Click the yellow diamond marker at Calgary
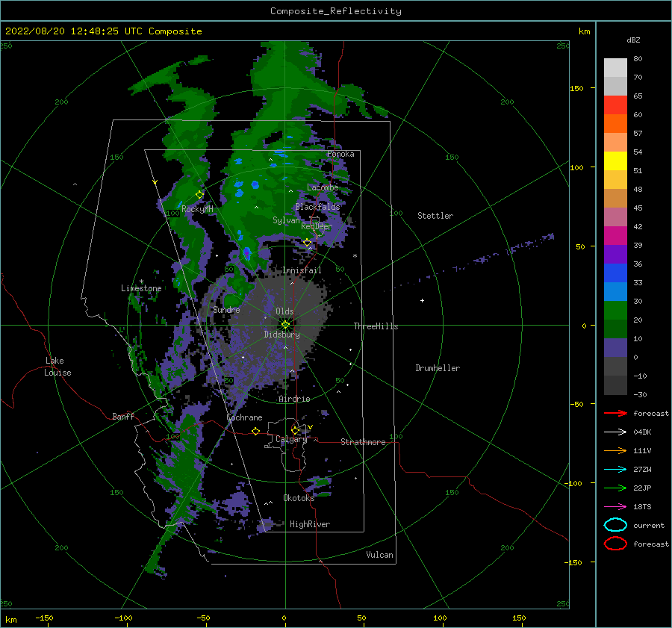The image size is (672, 628). pos(295,430)
